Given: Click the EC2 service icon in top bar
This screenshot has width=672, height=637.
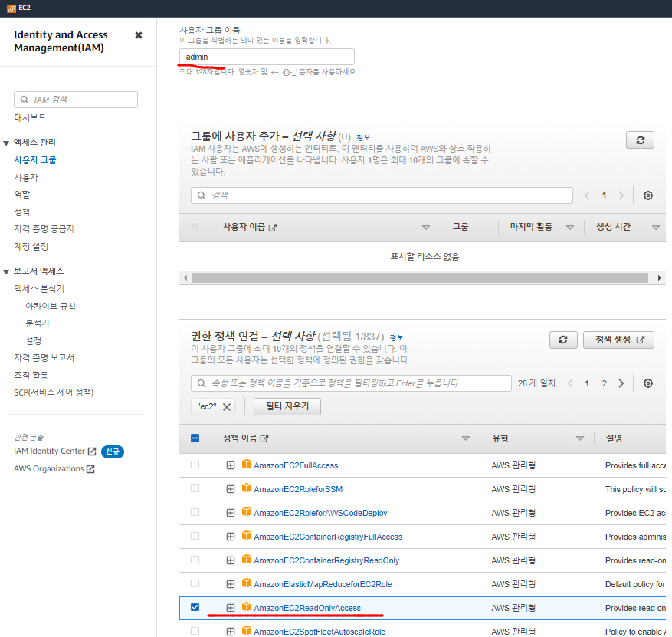Looking at the screenshot, I should [11, 8].
